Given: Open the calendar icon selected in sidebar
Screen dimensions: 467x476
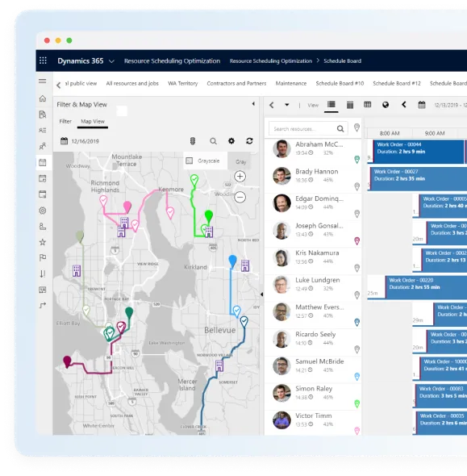Looking at the screenshot, I should (x=43, y=162).
